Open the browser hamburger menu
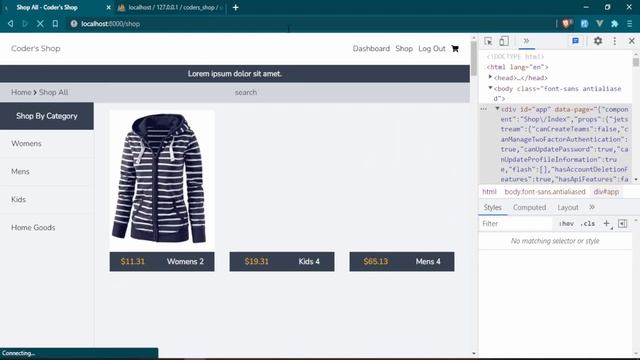Screen dimensions: 640x360 630,24
